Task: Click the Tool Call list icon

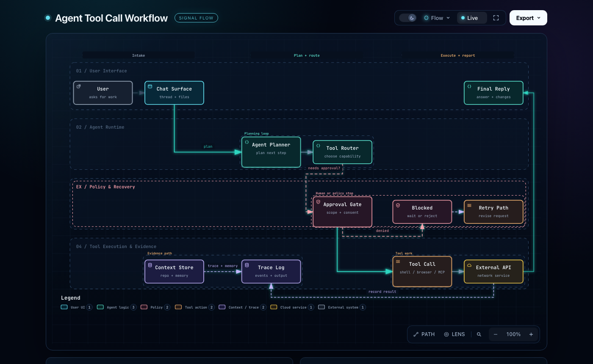Action: tap(398, 262)
